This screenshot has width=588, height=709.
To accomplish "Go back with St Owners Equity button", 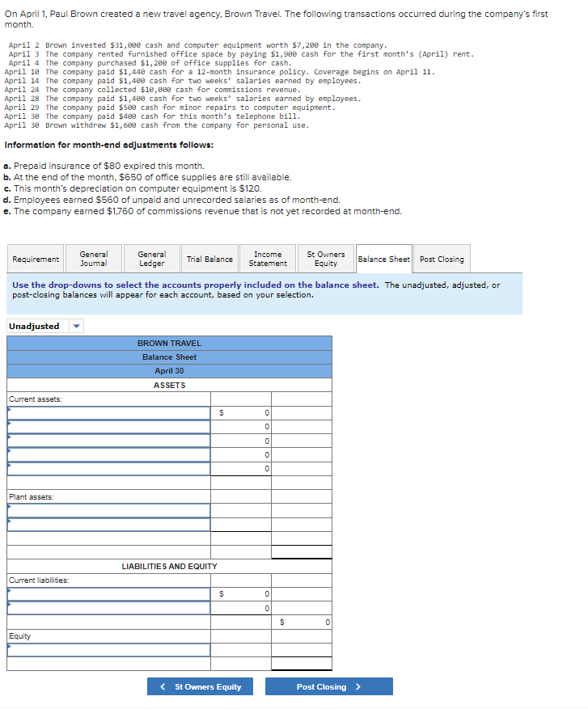I will [200, 686].
